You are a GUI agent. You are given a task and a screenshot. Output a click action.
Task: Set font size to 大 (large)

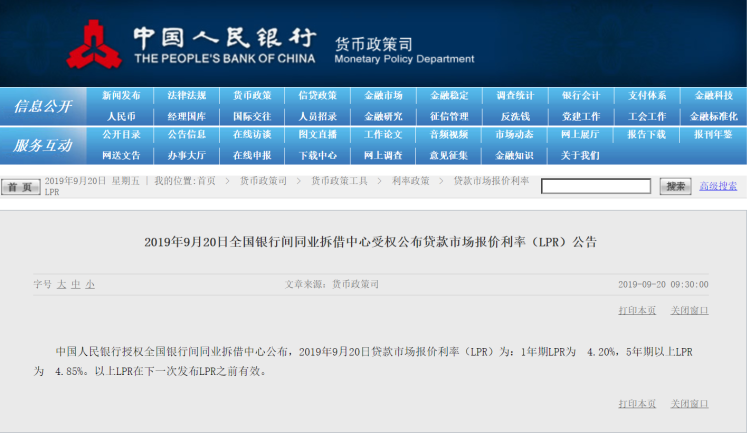(x=62, y=284)
